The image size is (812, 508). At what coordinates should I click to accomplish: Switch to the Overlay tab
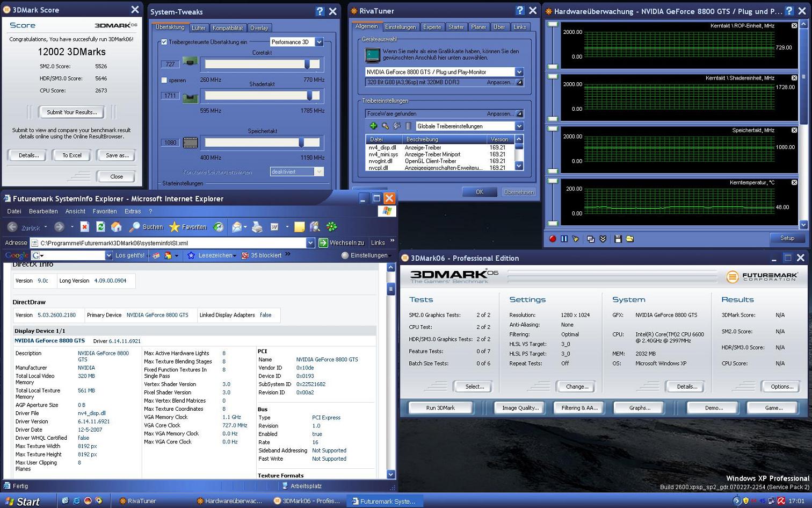pos(259,28)
